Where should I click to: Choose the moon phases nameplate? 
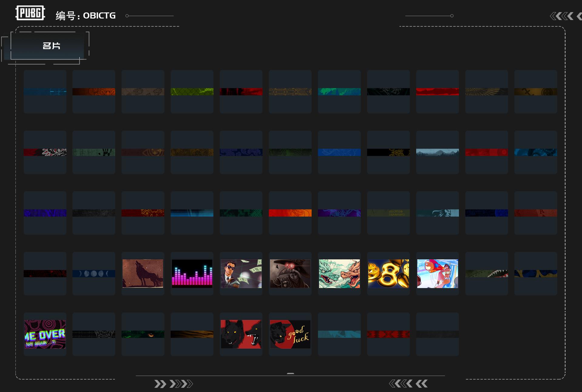pyautogui.click(x=94, y=273)
